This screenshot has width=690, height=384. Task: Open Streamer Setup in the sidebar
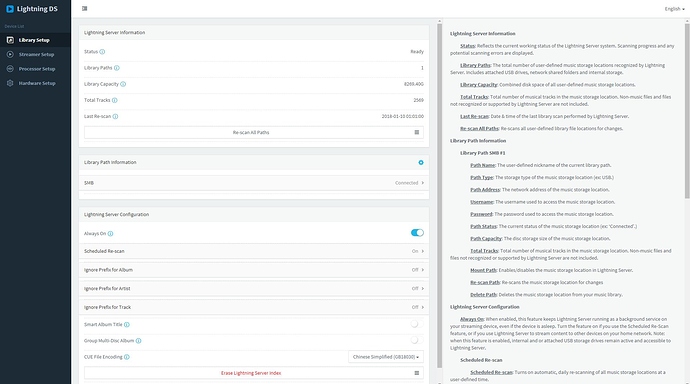click(x=36, y=55)
